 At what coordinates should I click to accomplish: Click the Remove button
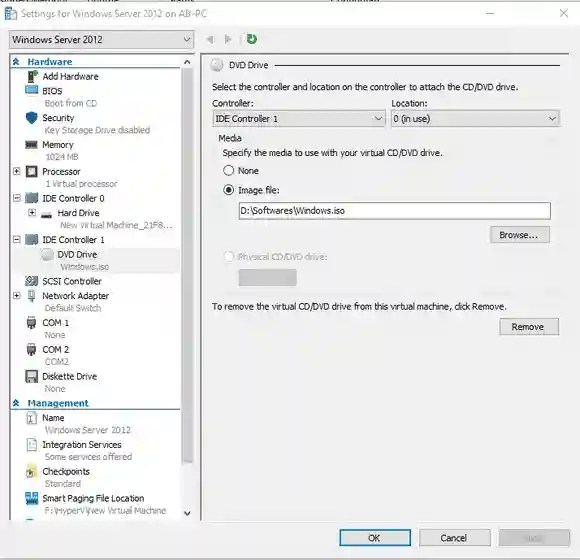[529, 327]
